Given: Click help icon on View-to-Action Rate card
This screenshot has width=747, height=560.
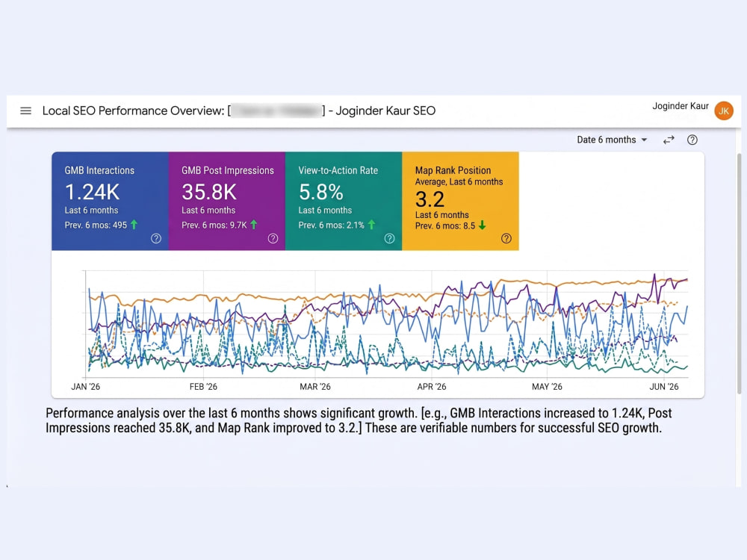Looking at the screenshot, I should tap(389, 239).
